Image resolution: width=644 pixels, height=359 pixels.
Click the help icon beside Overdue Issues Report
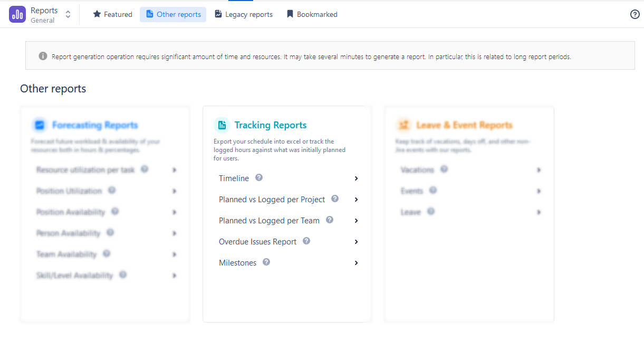[306, 241]
